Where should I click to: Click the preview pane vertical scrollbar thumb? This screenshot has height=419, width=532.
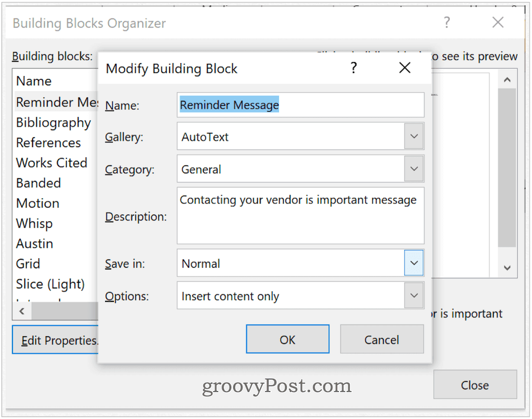[x=507, y=168]
